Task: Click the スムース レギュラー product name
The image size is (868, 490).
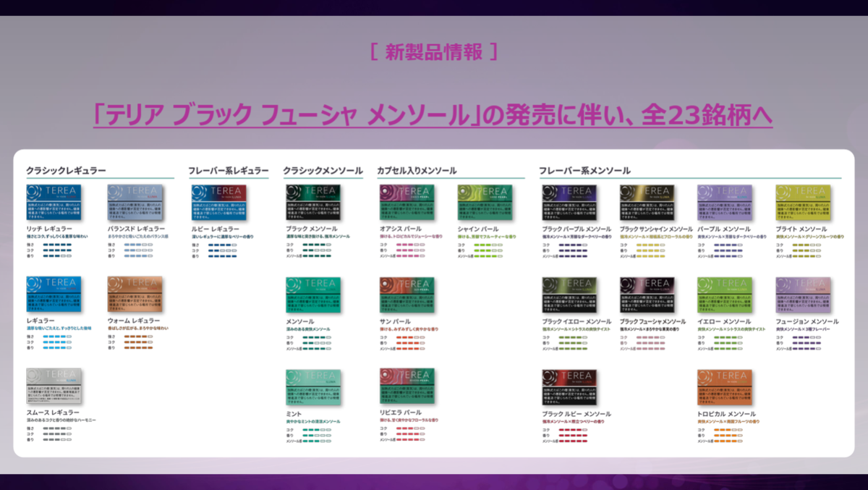Action: click(53, 413)
